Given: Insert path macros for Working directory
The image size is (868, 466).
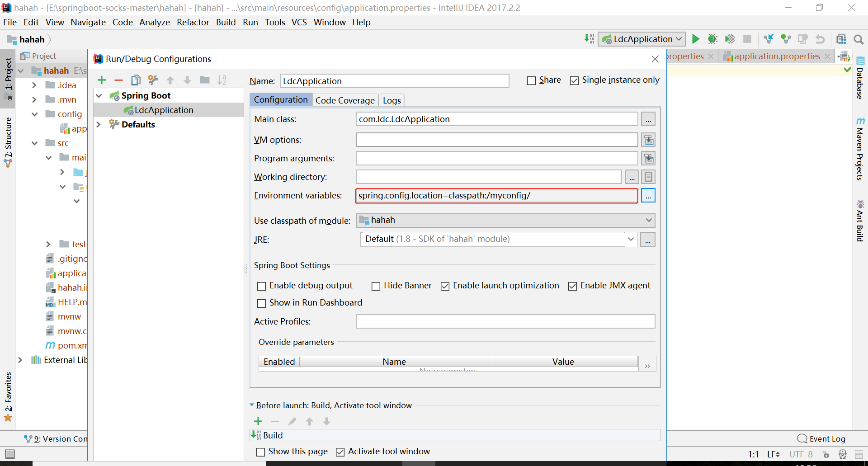Looking at the screenshot, I should (648, 177).
